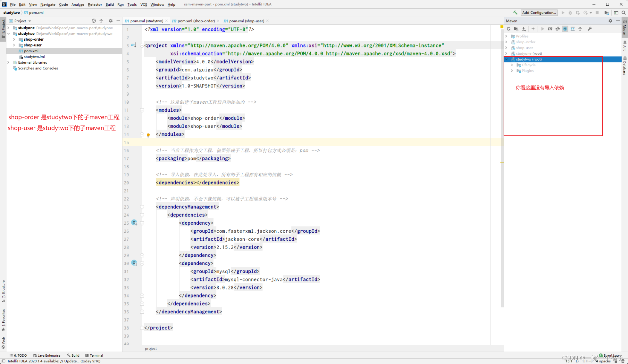Expand studyone folder in Project tree
Screen dimensions: 628x364
[x=9, y=28]
